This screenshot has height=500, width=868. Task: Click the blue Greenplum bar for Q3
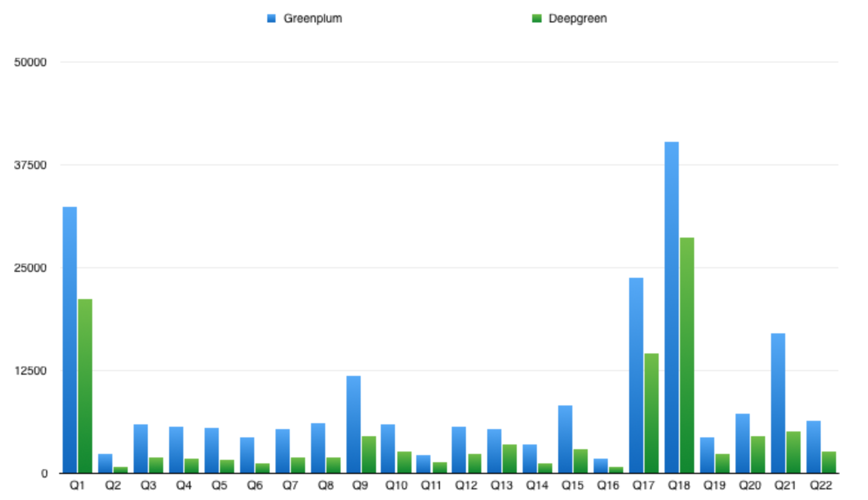pyautogui.click(x=141, y=449)
